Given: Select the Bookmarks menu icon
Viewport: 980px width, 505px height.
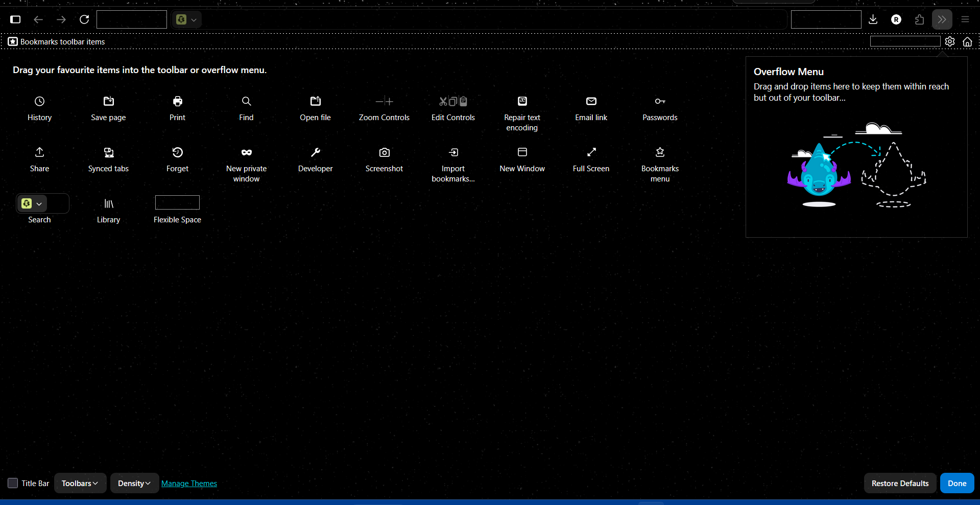Looking at the screenshot, I should 660,152.
